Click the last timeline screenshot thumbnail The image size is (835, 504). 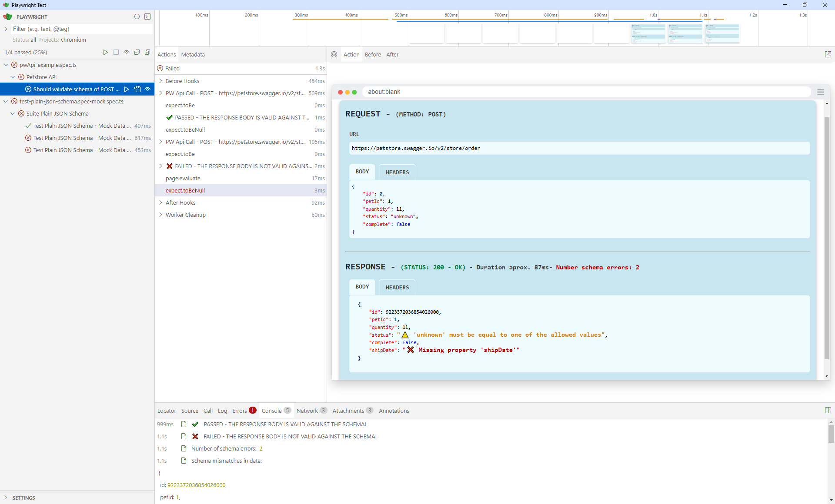coord(722,33)
